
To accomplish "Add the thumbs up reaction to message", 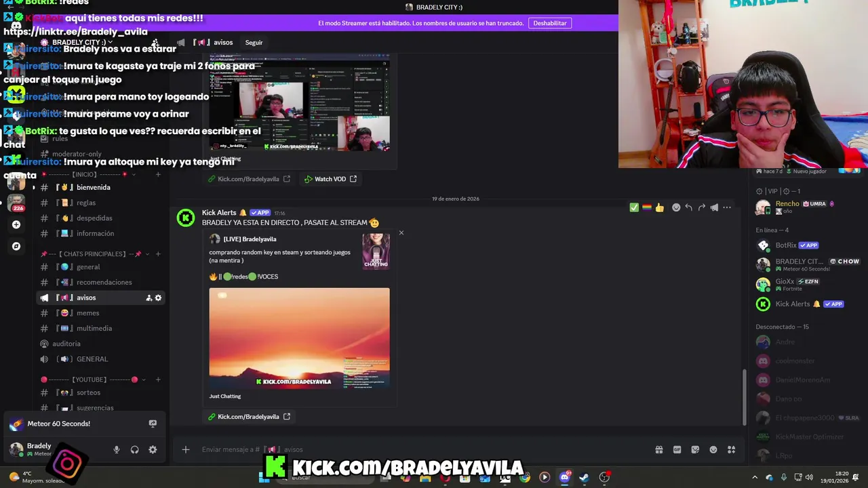I will pos(659,207).
